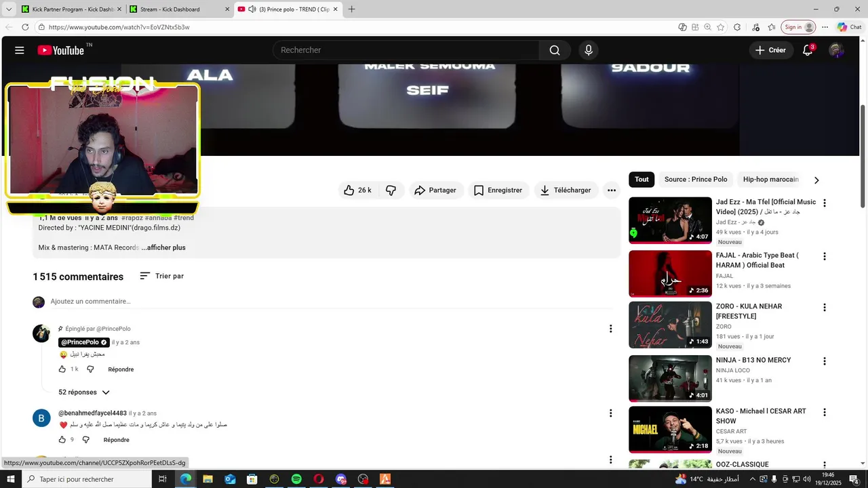The image size is (868, 488).
Task: Reply to @PrincePolo comment with Répondre
Action: click(121, 369)
